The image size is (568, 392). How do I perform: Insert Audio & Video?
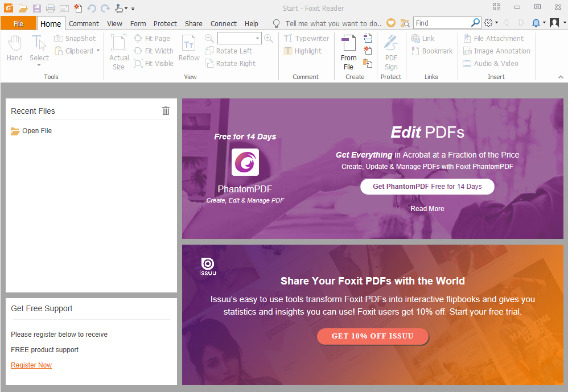click(x=491, y=63)
